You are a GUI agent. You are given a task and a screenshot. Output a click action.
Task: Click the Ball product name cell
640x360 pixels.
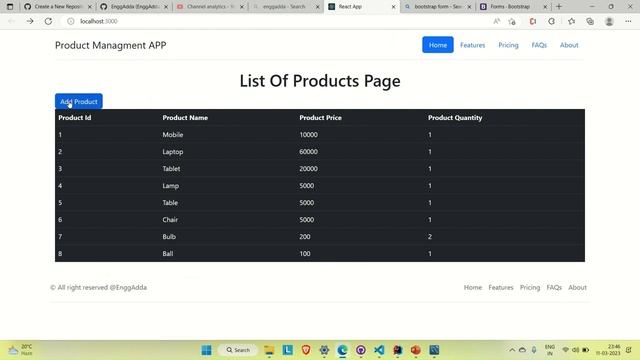pyautogui.click(x=168, y=253)
